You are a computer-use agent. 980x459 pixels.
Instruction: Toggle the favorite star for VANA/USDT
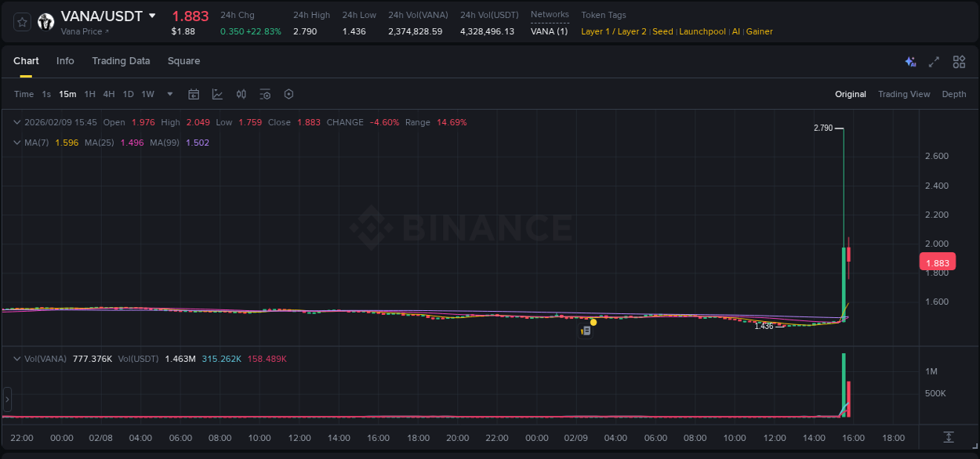pos(21,21)
